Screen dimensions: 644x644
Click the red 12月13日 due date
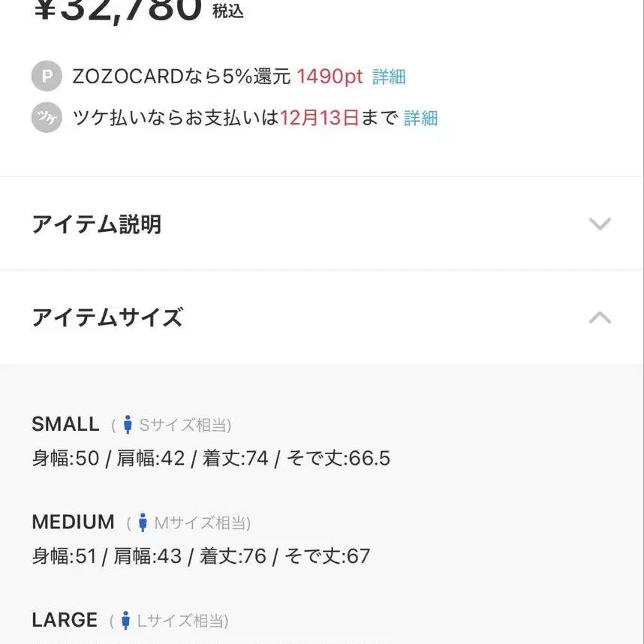[x=320, y=119]
